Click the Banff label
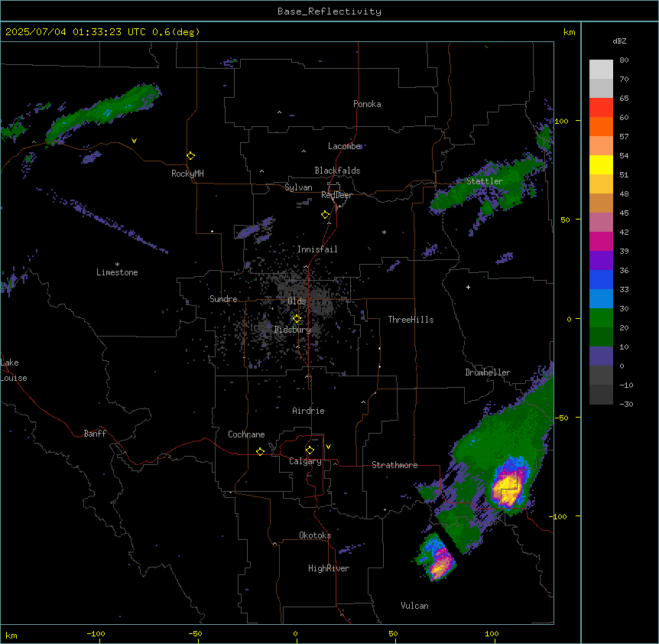 95,434
